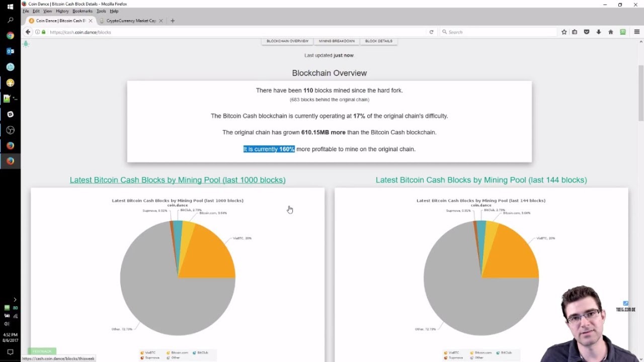
Task: Open the Windows Start menu
Action: click(10, 7)
